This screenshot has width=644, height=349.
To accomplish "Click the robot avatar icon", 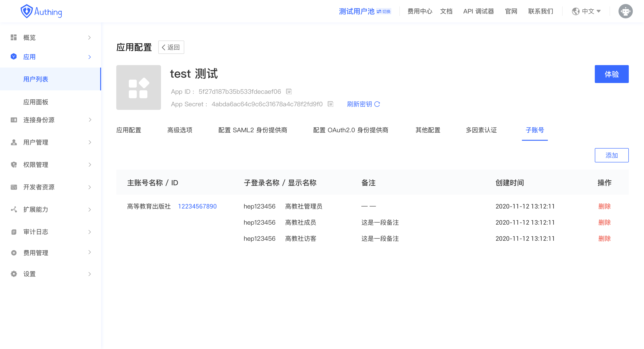I will (625, 11).
